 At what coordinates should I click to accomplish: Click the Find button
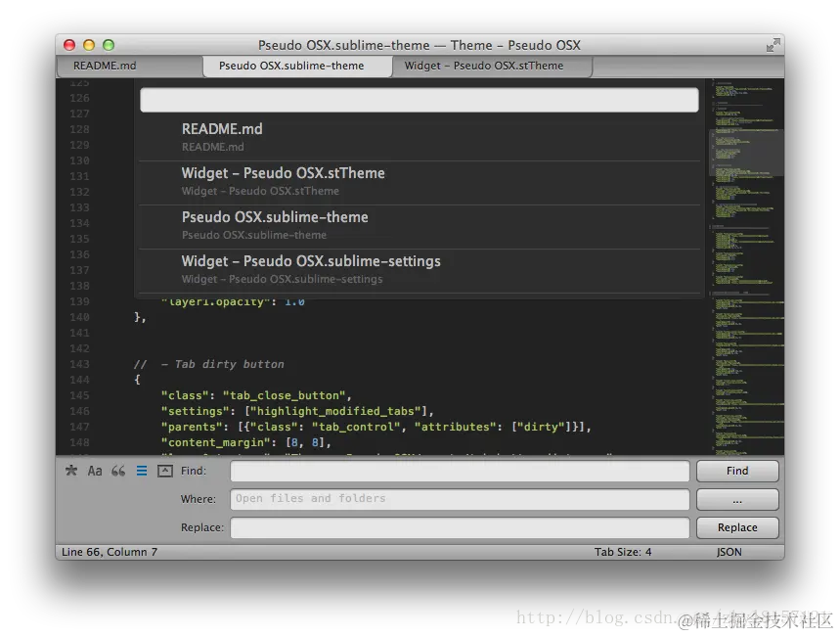[737, 471]
